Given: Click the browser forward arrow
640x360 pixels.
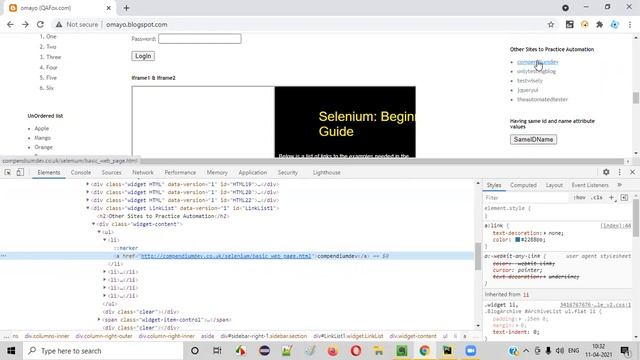Looking at the screenshot, I should [25, 24].
